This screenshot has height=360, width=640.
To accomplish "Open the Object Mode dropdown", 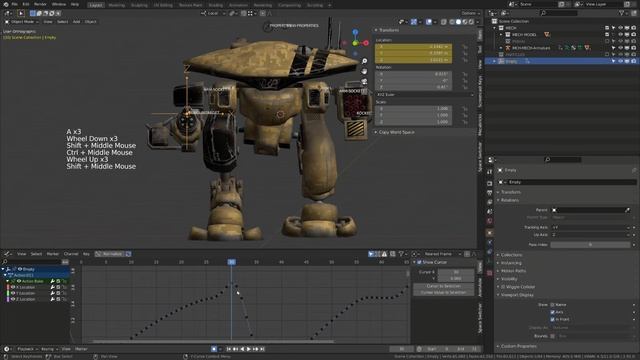I will coord(22,22).
